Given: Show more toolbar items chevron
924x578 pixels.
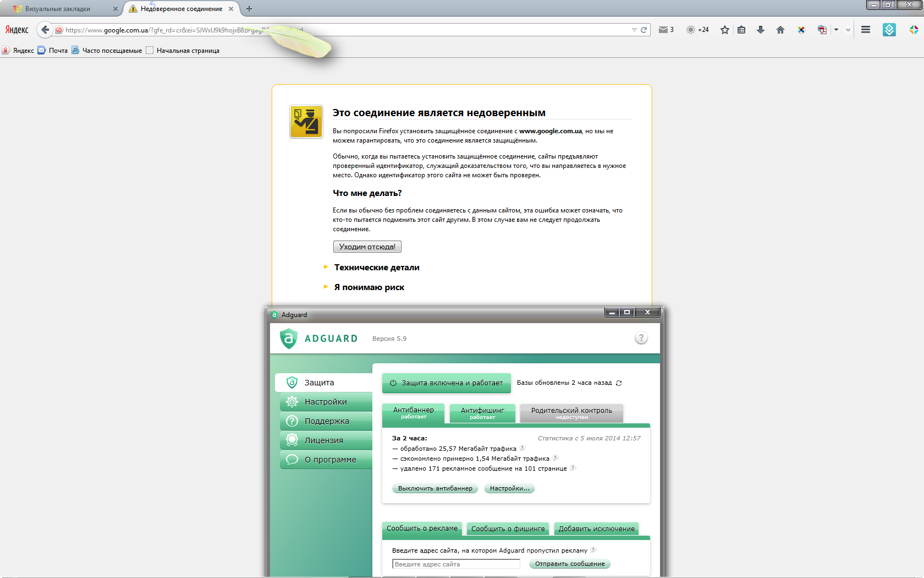Looking at the screenshot, I should 848,30.
